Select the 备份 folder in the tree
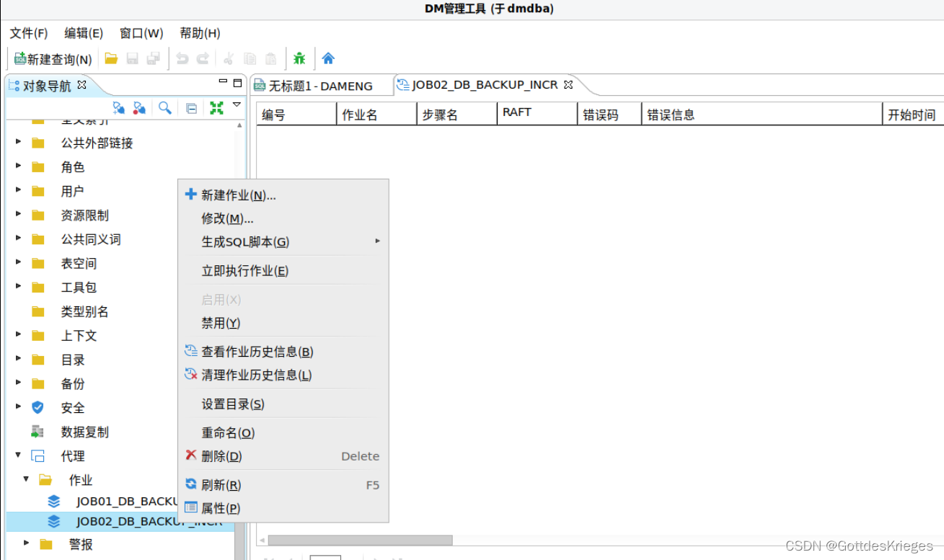Screen dimensions: 944x560 coord(73,383)
